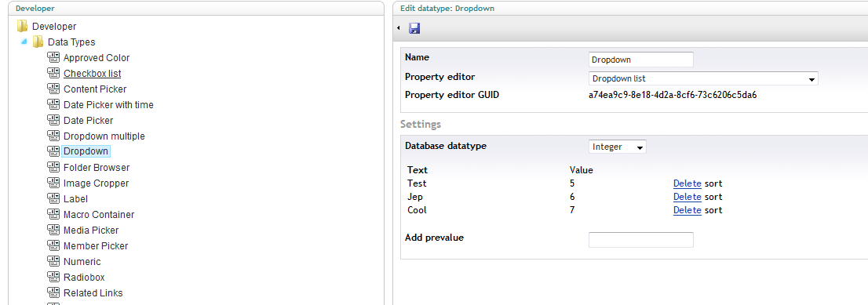Image resolution: width=868 pixels, height=305 pixels.
Task: Click sort for the Jep prevalue
Action: [x=713, y=197]
